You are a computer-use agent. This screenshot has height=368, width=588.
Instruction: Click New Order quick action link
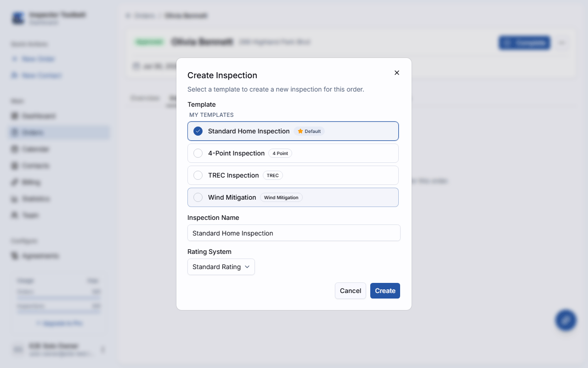(33, 59)
